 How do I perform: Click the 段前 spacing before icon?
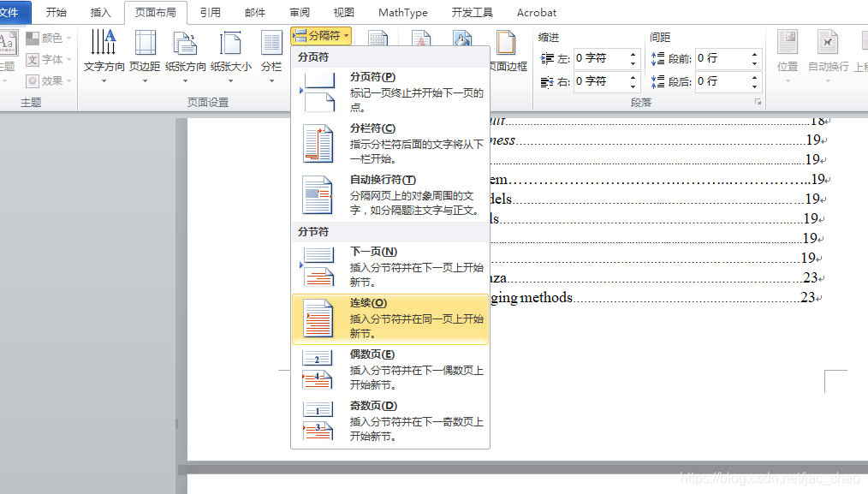[x=657, y=58]
